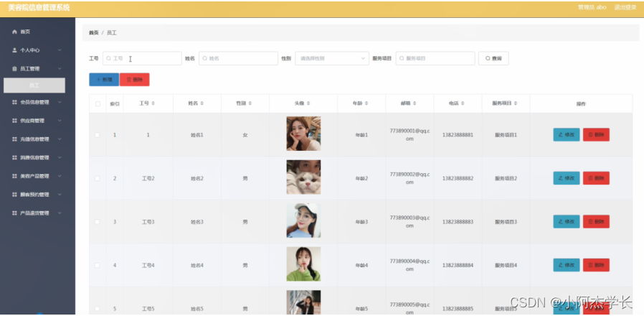This screenshot has width=644, height=316.
Task: Click the red 删除 button under filters
Action: (135, 80)
